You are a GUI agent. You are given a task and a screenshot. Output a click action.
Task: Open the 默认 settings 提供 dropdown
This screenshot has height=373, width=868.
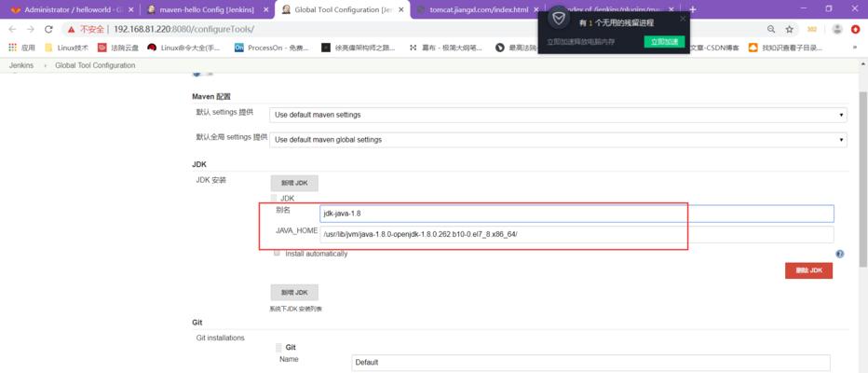(558, 116)
